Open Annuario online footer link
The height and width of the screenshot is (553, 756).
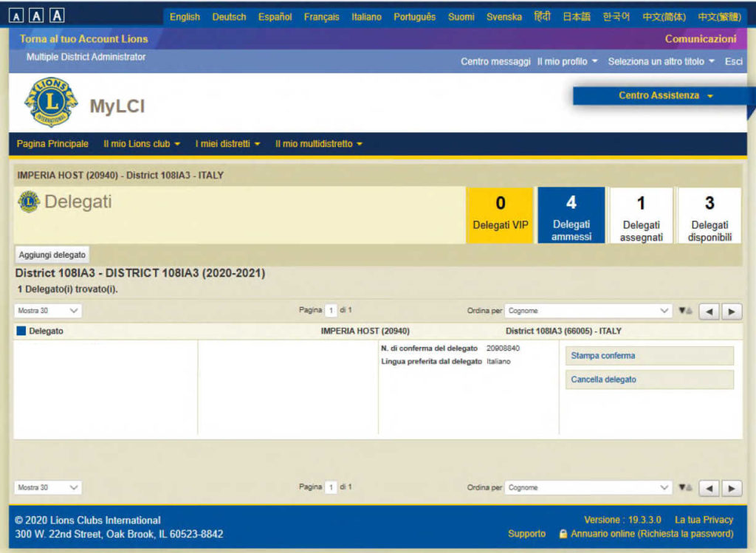point(652,534)
